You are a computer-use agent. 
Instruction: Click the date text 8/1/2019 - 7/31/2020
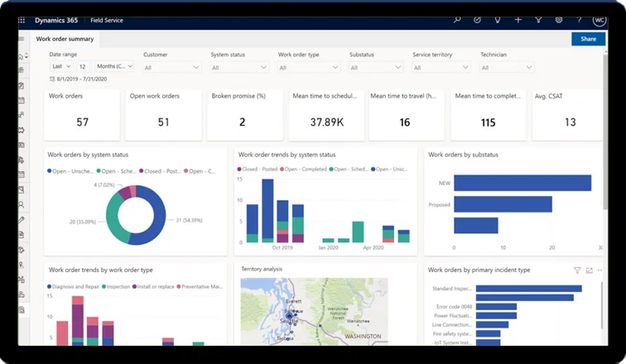tap(82, 79)
